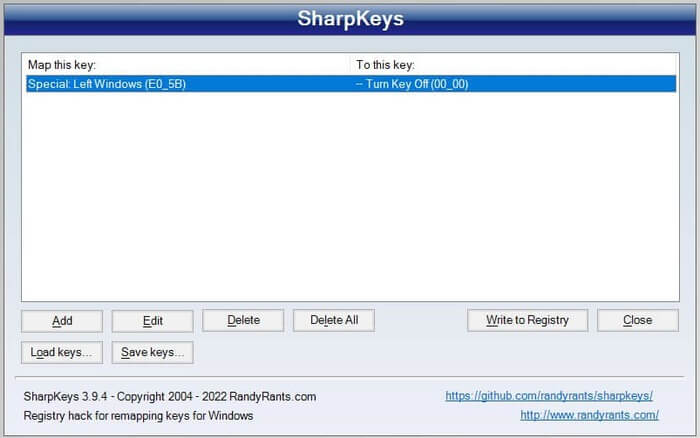700x438 pixels.
Task: Clear every mapping with Delete All
Action: (x=333, y=320)
